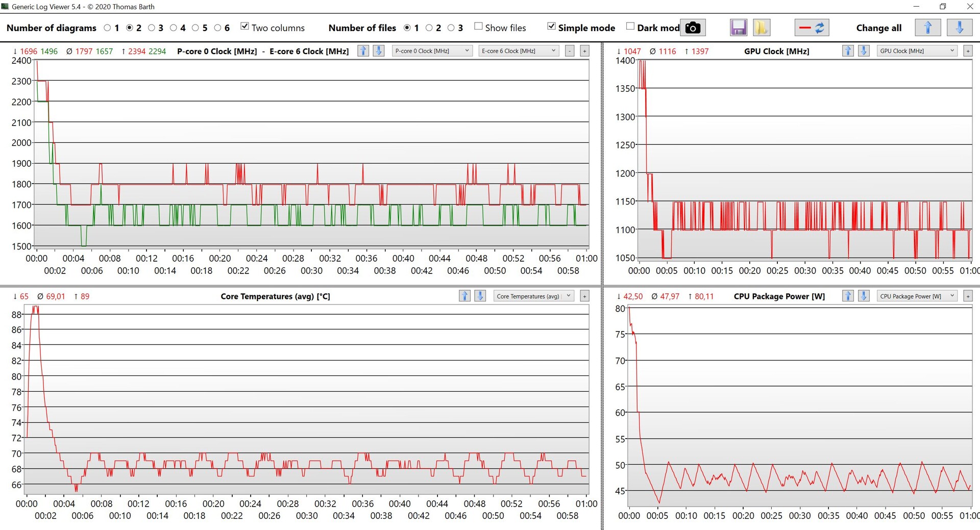Image resolution: width=980 pixels, height=530 pixels.
Task: Click minus button in P-core clock diagram
Action: [570, 51]
